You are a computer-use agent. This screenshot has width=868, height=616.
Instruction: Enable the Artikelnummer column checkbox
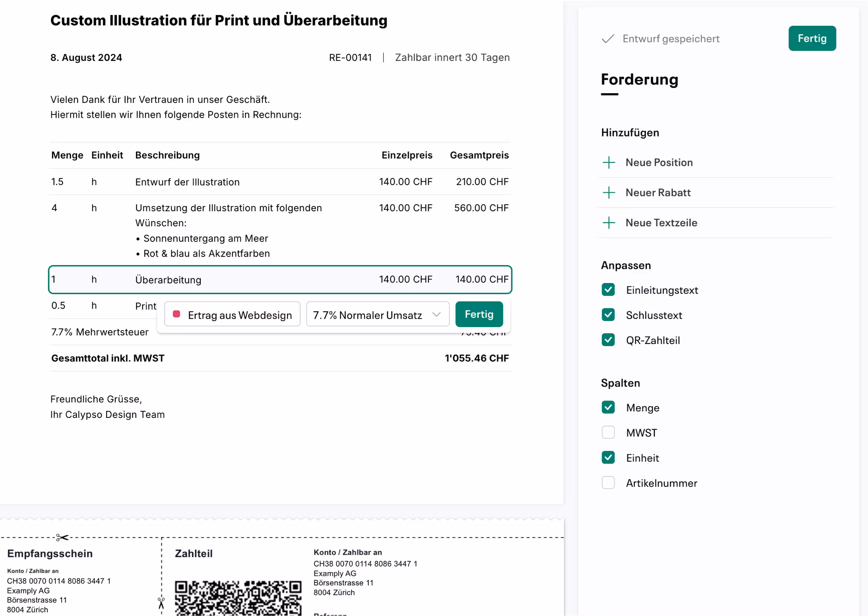(608, 483)
